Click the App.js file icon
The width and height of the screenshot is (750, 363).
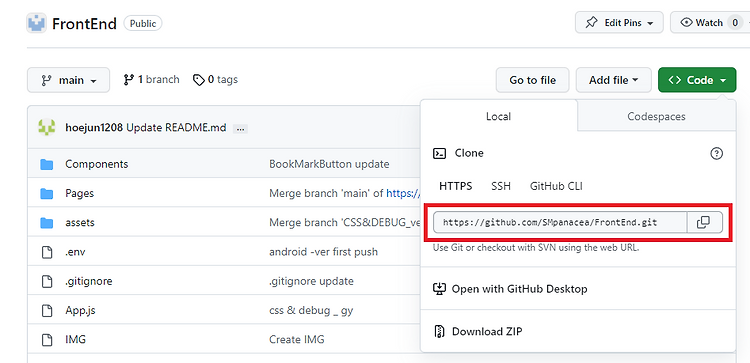coord(46,310)
